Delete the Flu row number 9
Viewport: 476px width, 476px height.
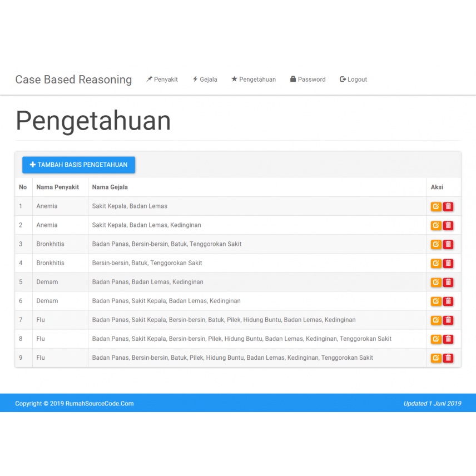coord(448,358)
